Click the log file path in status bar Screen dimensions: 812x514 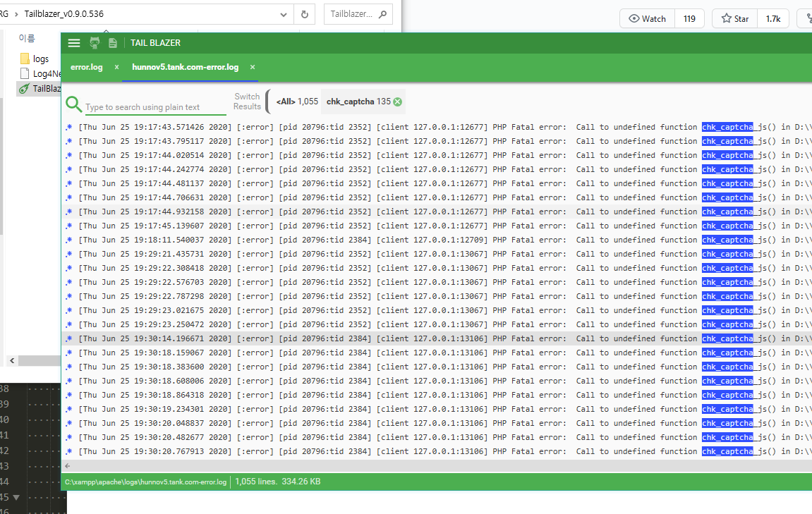click(146, 482)
